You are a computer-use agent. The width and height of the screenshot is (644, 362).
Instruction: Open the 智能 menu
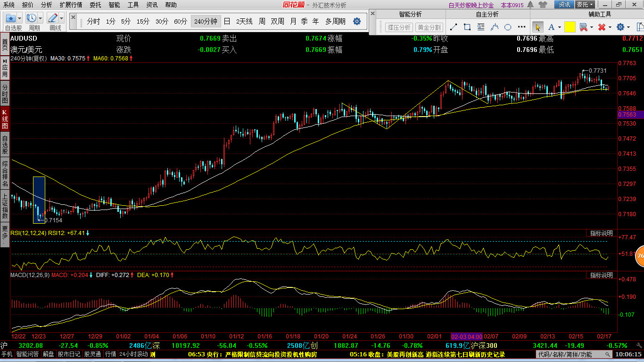(114, 5)
